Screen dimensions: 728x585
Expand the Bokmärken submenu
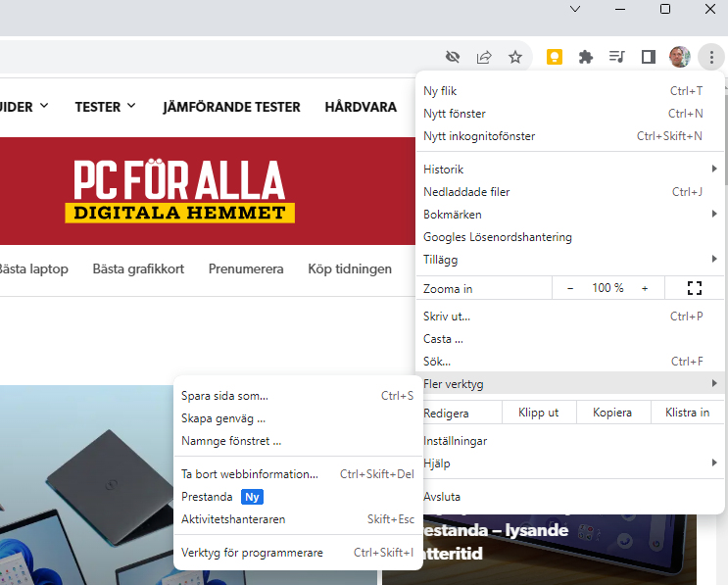[569, 215]
